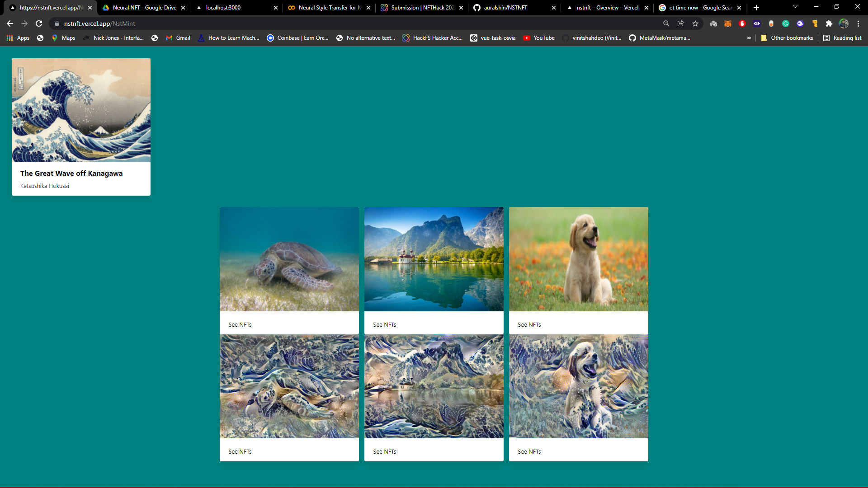Viewport: 868px width, 488px height.
Task: Open the eye extension icon
Action: coord(757,23)
